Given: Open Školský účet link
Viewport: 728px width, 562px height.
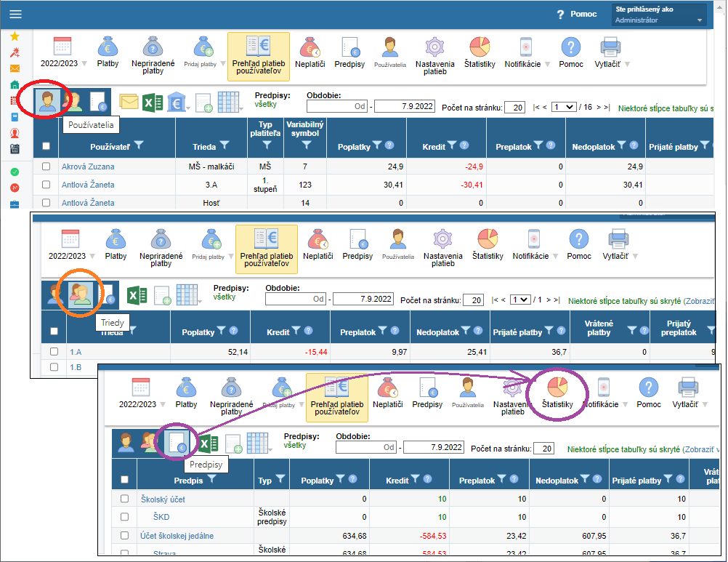Looking at the screenshot, I should pos(163,499).
